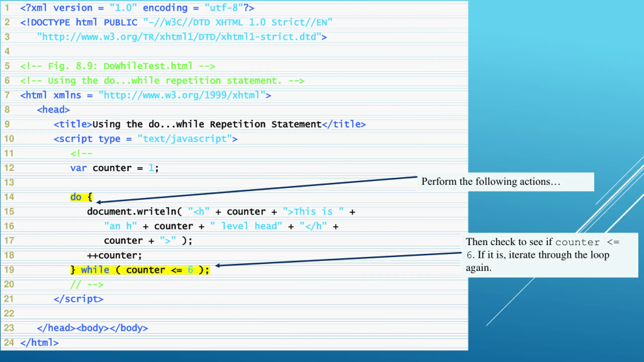The image size is (644, 362).
Task: Click the string "an h" on line 16
Action: (x=120, y=226)
